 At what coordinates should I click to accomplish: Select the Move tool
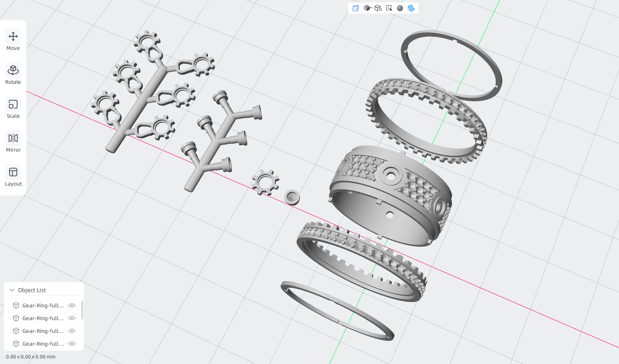pyautogui.click(x=13, y=40)
